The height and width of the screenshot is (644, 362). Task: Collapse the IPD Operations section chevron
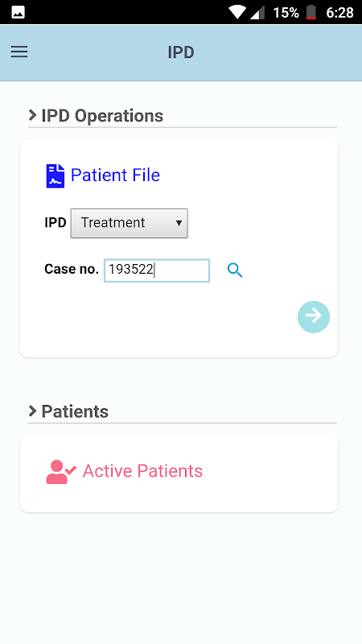tap(32, 115)
